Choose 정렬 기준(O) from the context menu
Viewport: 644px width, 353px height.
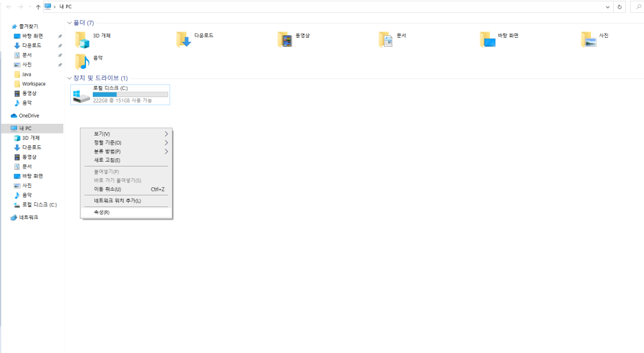click(x=126, y=143)
